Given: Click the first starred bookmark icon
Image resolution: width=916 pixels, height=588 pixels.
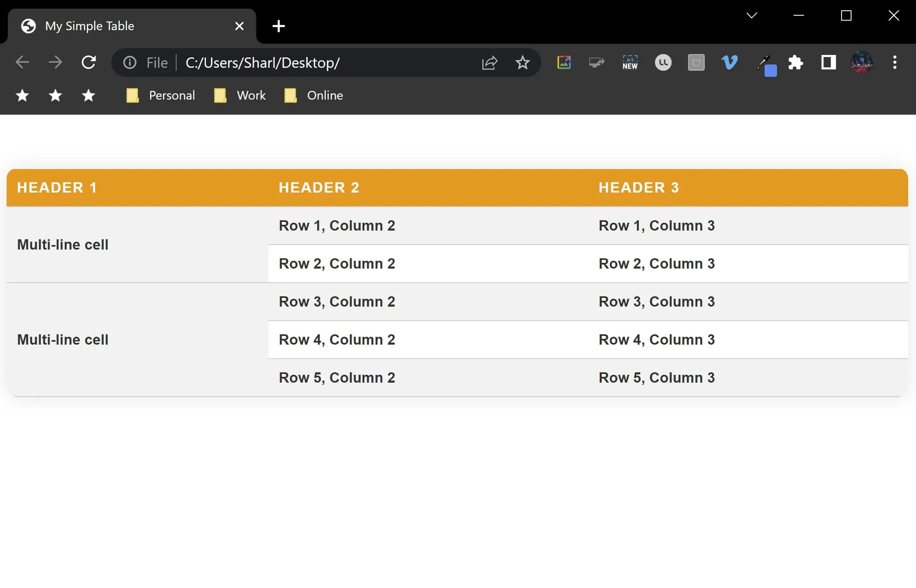Looking at the screenshot, I should tap(22, 95).
